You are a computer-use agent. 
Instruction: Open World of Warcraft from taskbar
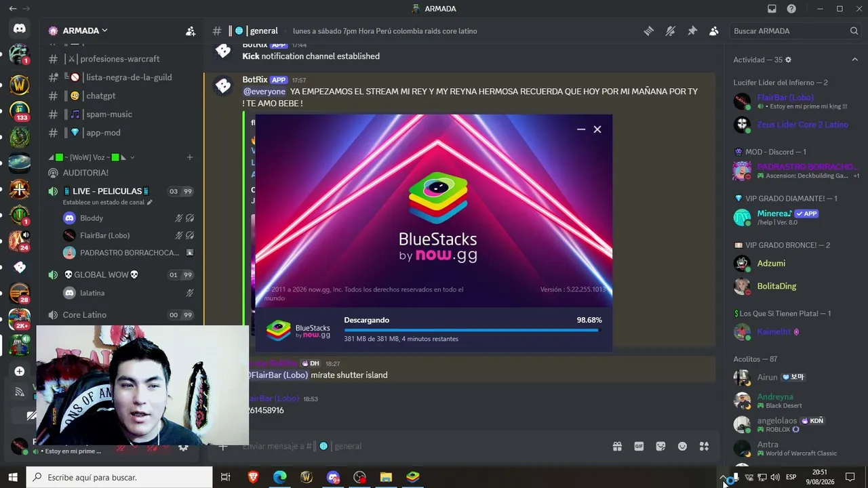[x=307, y=477]
